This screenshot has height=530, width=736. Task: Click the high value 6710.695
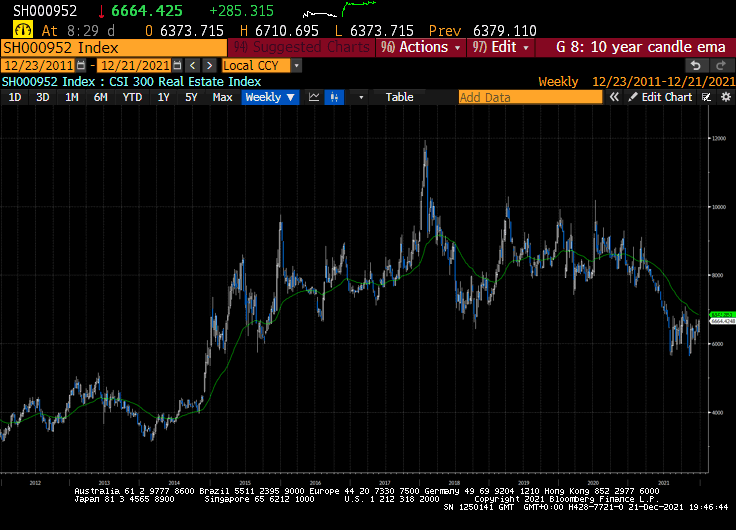point(287,31)
